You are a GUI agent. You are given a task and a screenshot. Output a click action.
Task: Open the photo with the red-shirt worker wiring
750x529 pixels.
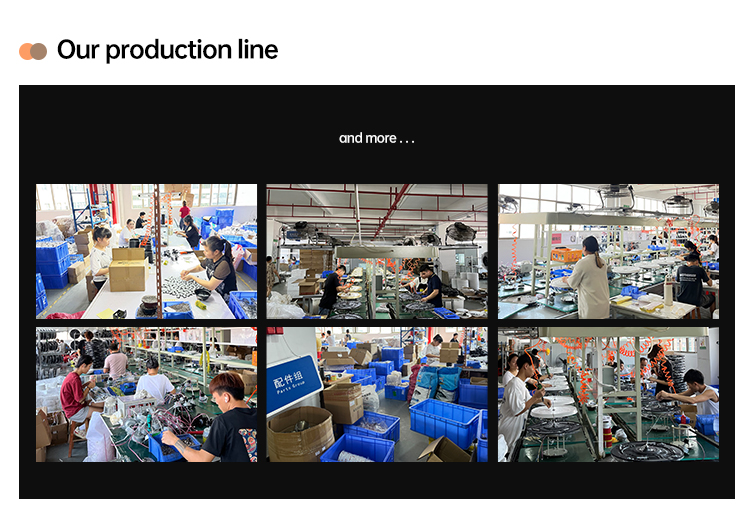pos(146,395)
